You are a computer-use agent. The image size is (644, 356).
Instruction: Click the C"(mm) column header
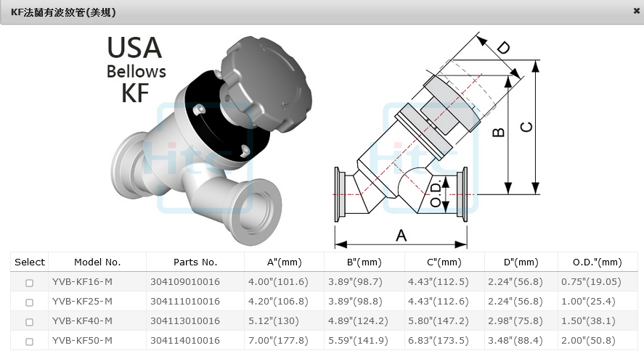click(444, 262)
